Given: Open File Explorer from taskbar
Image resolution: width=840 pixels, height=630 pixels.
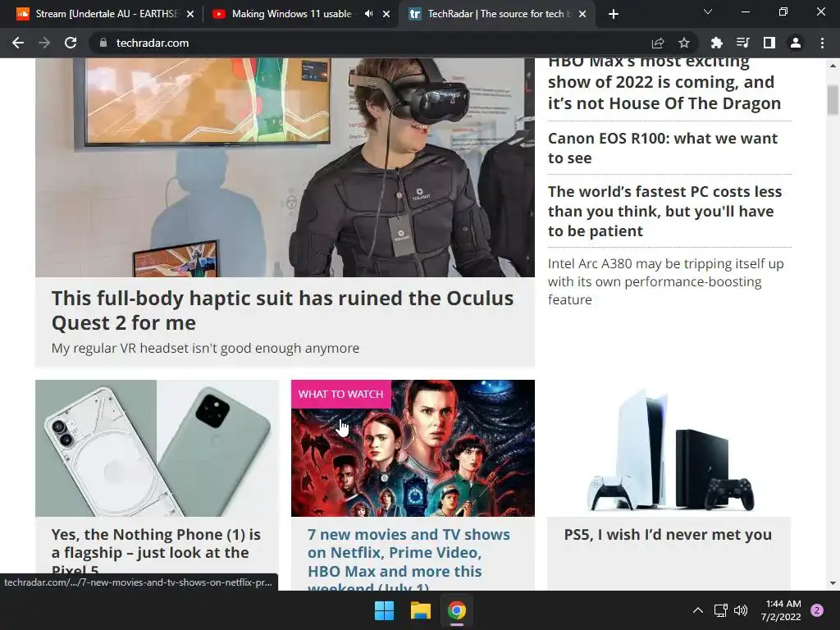Looking at the screenshot, I should (421, 610).
